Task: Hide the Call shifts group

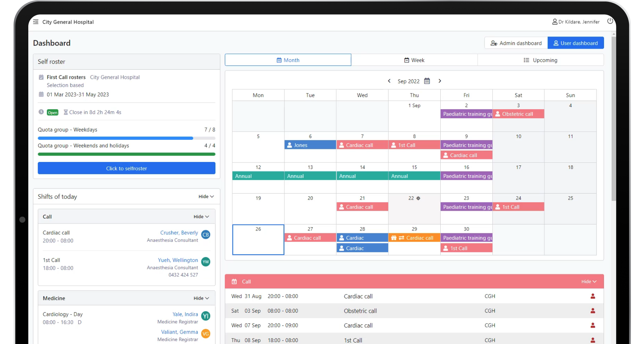Action: point(201,217)
